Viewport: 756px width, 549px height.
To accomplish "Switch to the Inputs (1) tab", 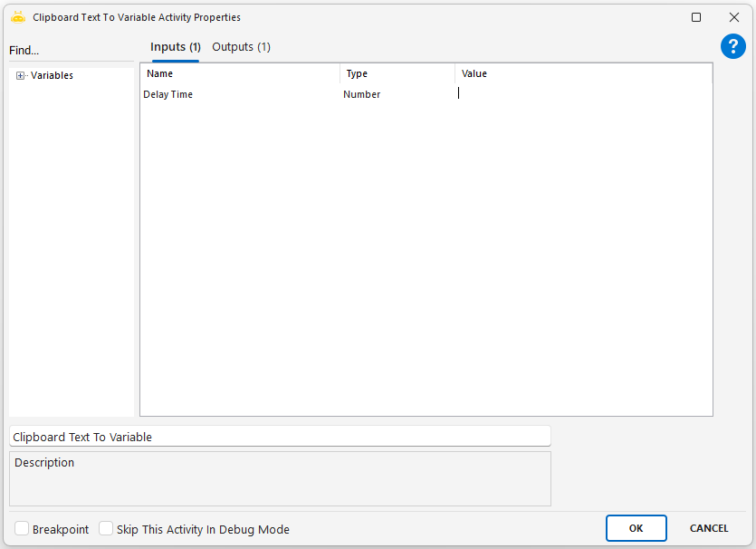I will coord(175,47).
